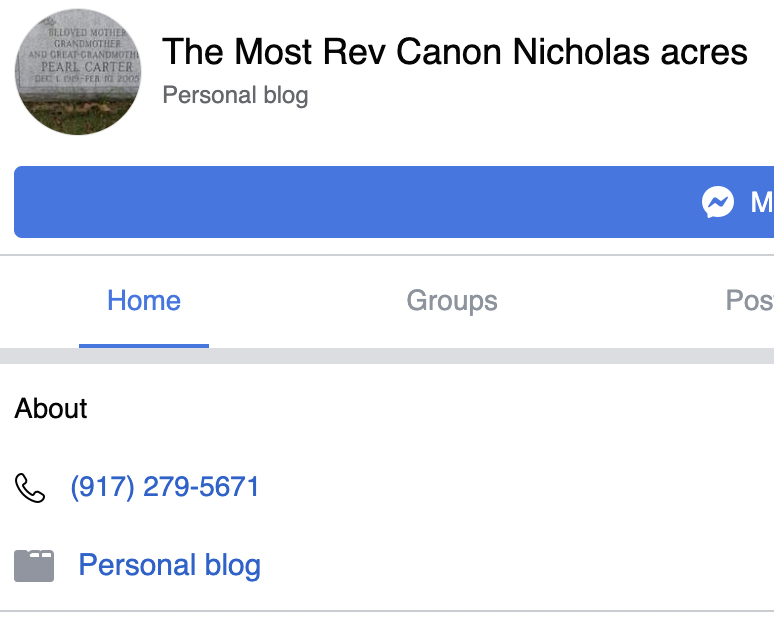Call the (917) 279-5671 phone number

[x=165, y=488]
